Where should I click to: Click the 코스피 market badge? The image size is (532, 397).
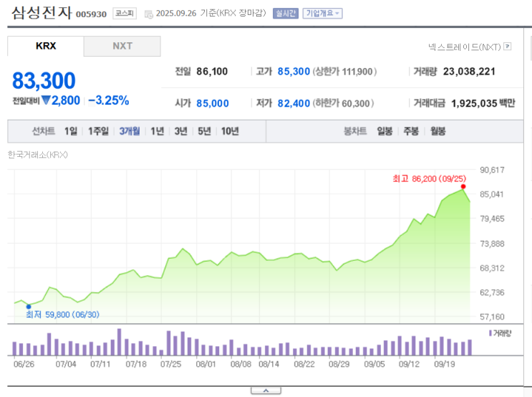(125, 13)
